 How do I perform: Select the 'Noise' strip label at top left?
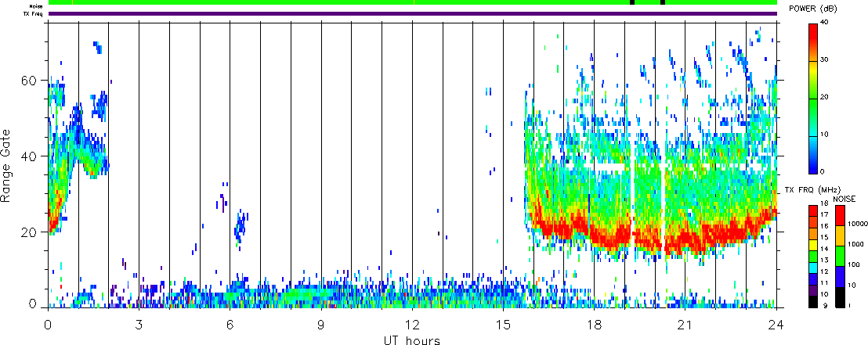click(36, 6)
